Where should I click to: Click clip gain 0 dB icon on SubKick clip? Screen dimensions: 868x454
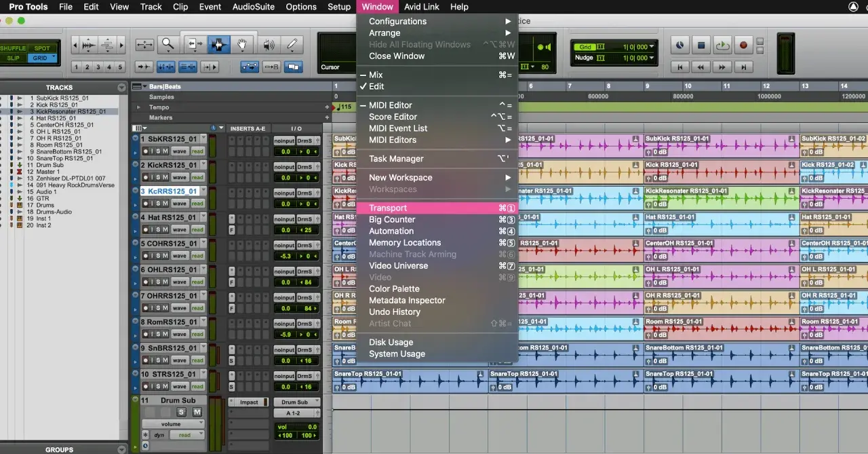tap(338, 152)
